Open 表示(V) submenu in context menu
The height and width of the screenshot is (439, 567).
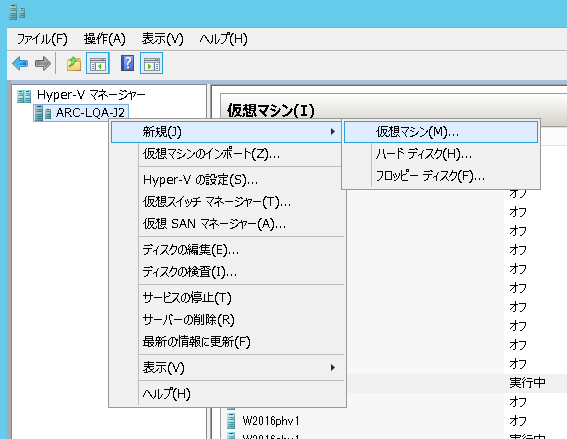click(227, 368)
